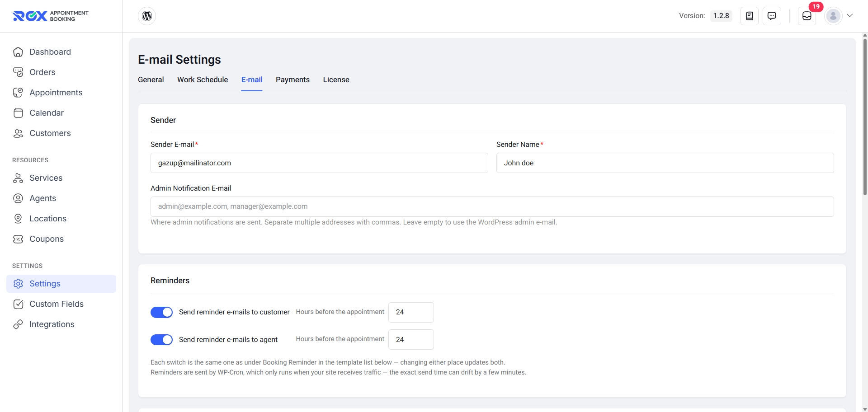The image size is (868, 412).
Task: Click the Locations pin icon
Action: [18, 219]
